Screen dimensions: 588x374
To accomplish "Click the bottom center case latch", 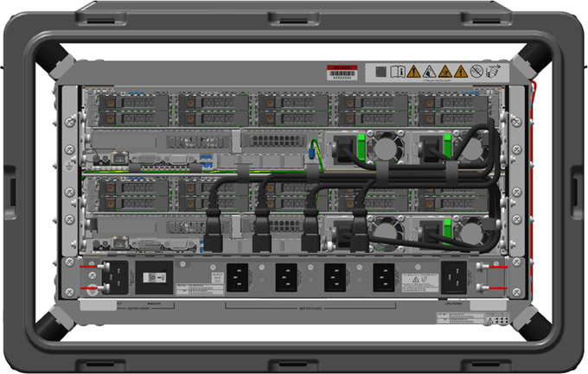I will tap(294, 365).
